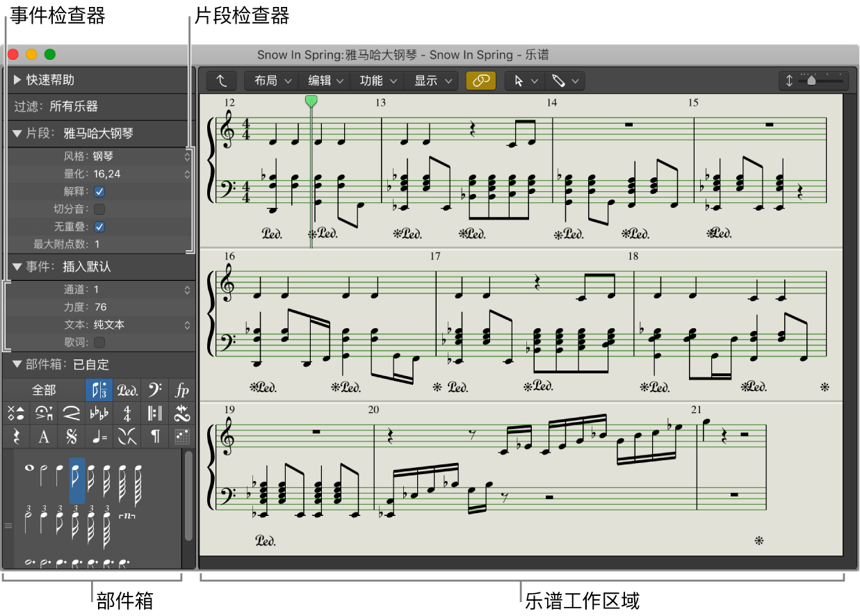Pick the whole note in the part box
Viewport: 860px width, 616px height.
29,469
